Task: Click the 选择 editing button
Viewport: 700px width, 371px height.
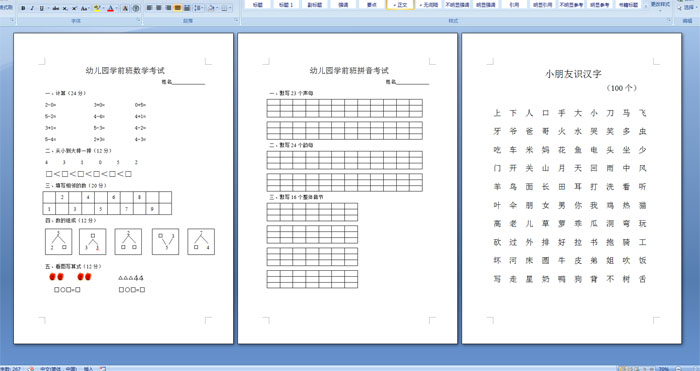Action: [x=688, y=8]
